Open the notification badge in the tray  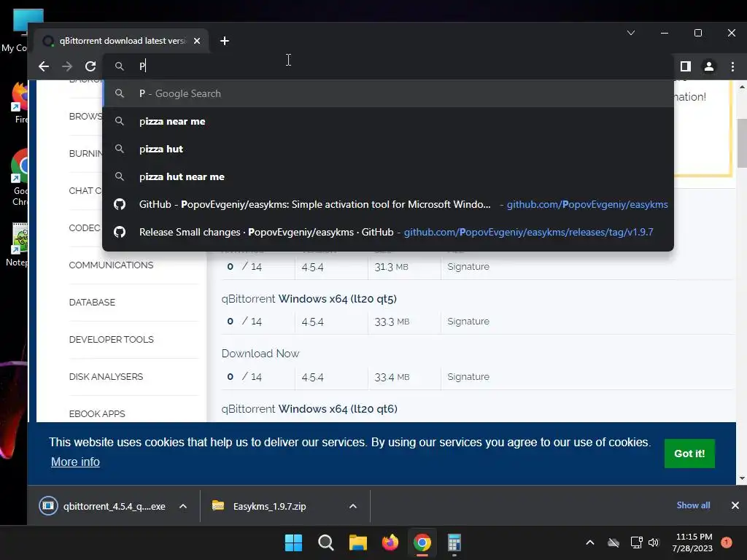tap(727, 542)
